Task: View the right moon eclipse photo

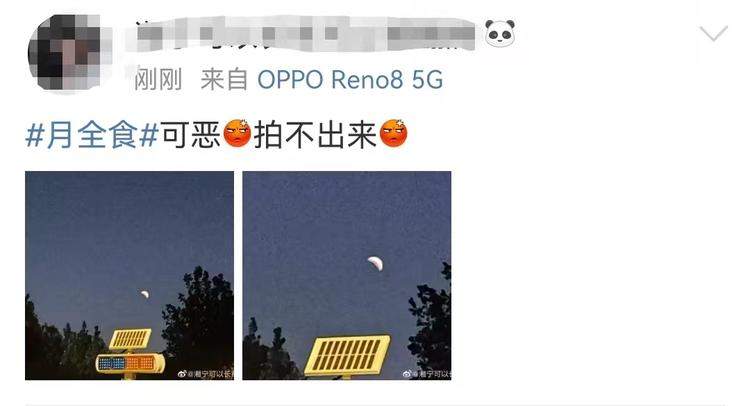Action: click(347, 275)
